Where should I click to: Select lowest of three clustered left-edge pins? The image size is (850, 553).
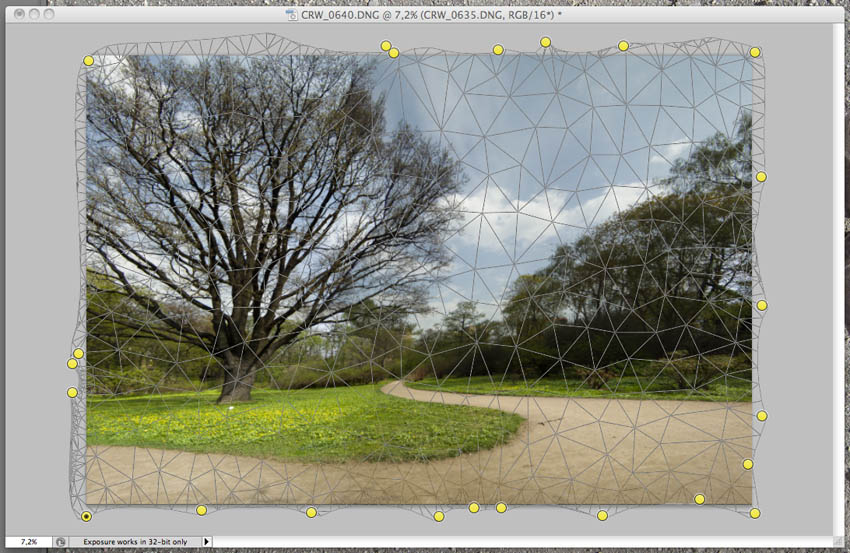72,393
